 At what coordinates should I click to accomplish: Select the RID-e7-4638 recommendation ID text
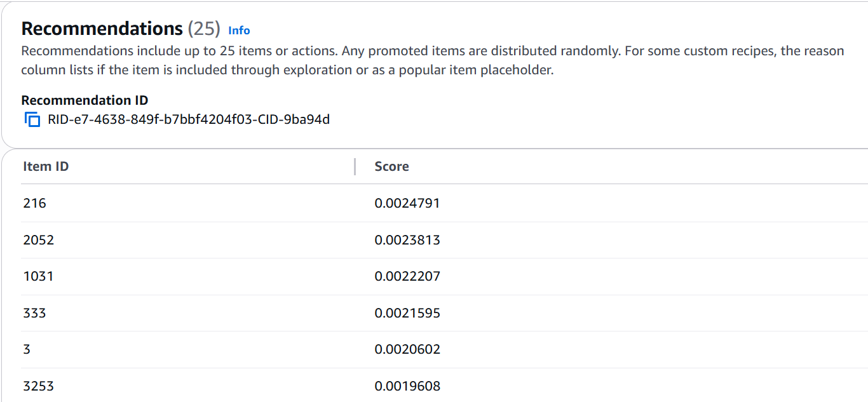pos(189,119)
